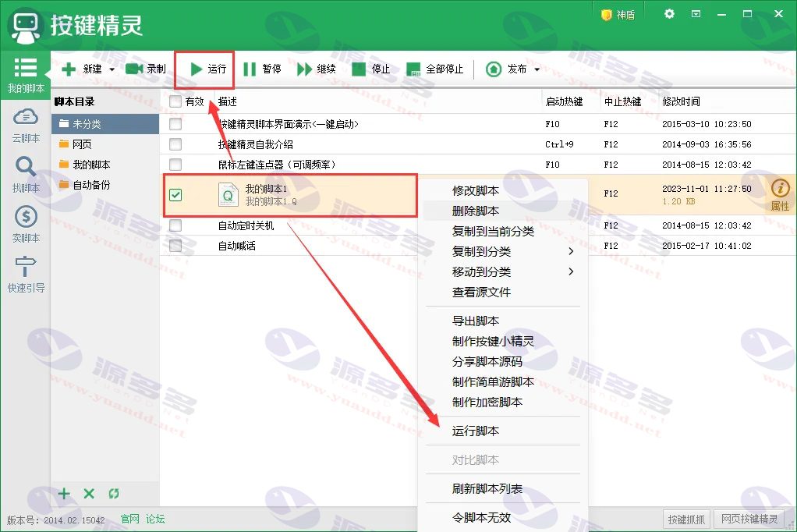Click 全部停止 to stop all scripts
This screenshot has height=532, width=797.
tap(434, 69)
